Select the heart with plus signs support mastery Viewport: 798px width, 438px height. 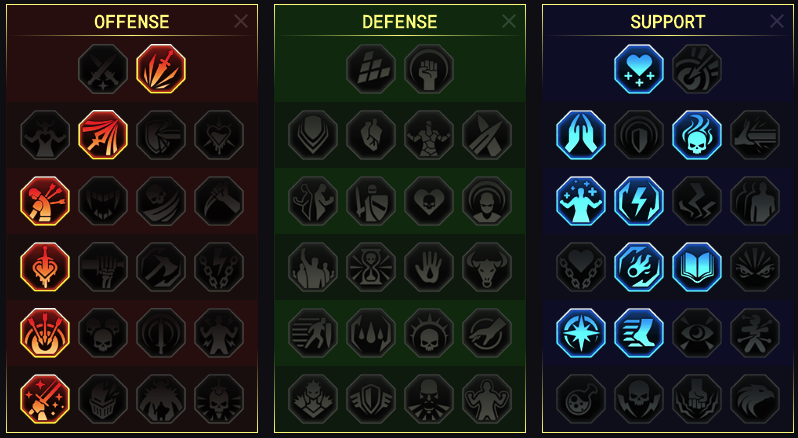click(639, 69)
